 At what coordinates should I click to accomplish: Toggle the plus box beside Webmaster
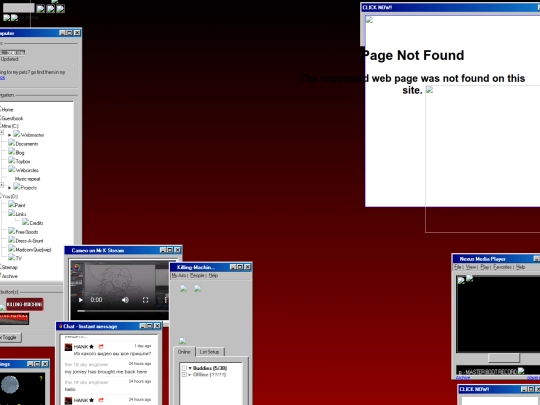point(2,133)
